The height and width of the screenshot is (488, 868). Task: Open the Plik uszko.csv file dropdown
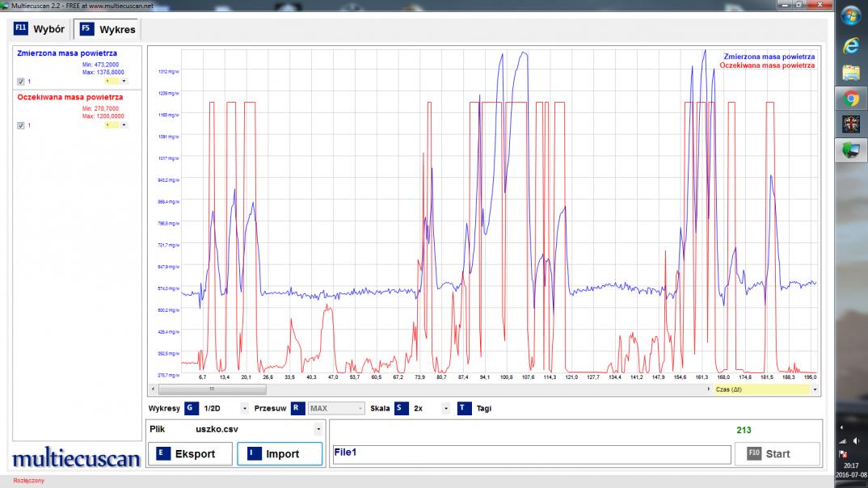pos(318,429)
